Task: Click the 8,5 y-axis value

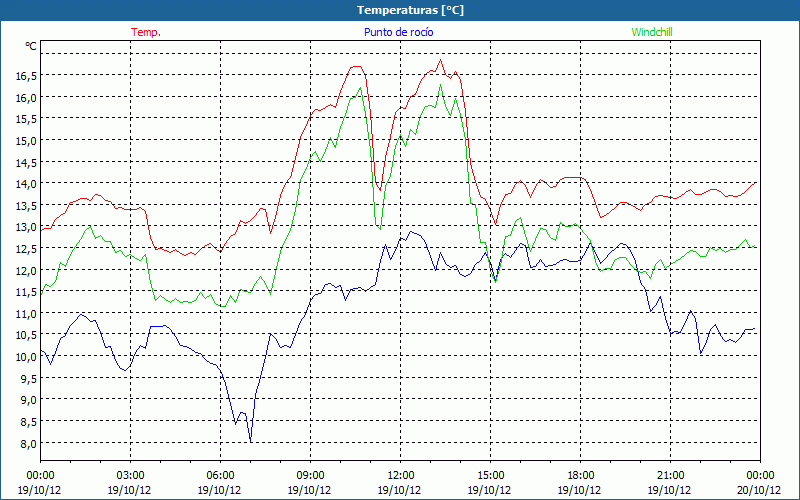Action: point(28,422)
